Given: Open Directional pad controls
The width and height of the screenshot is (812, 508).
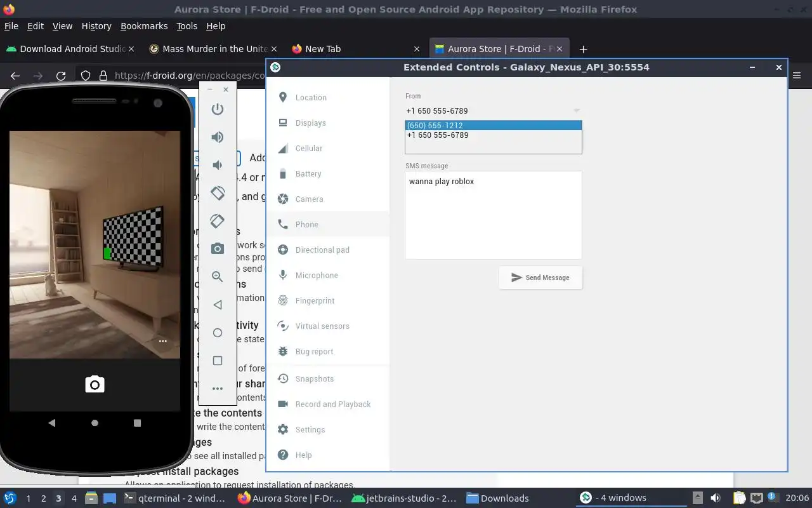Looking at the screenshot, I should (327, 250).
